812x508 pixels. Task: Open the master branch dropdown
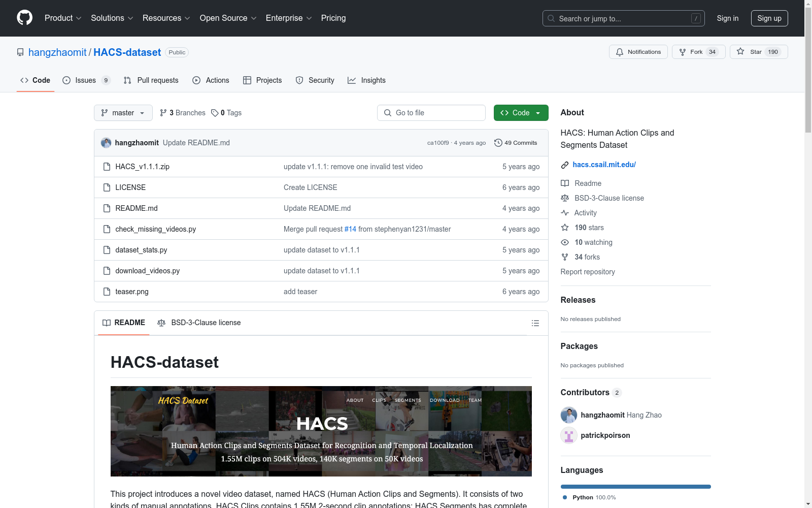pos(123,113)
